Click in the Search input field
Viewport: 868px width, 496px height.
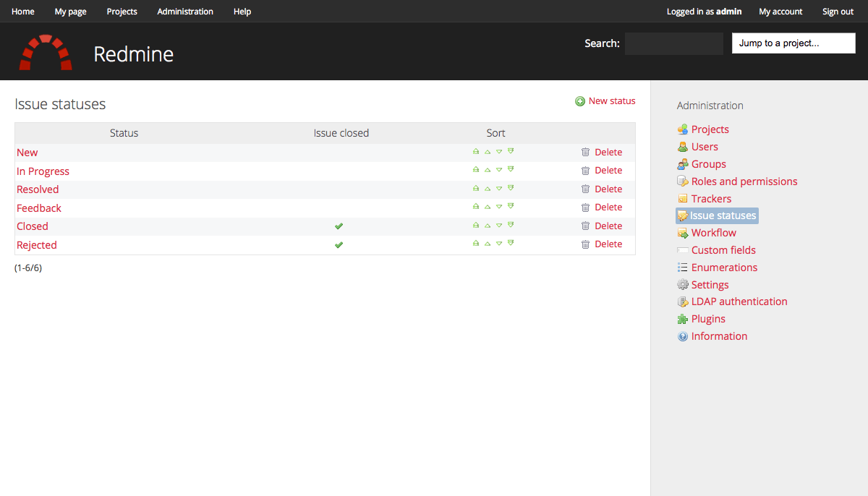[x=674, y=43]
